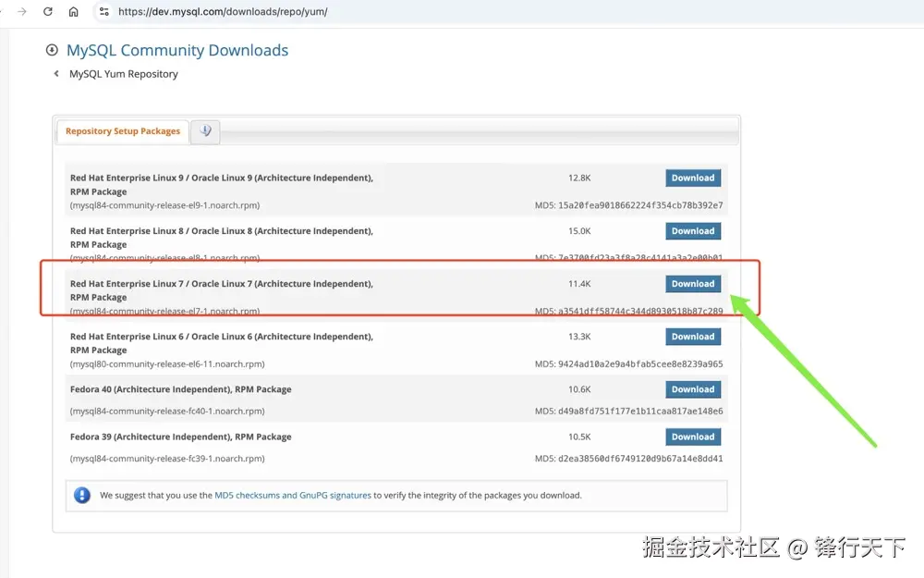
Task: Download the Fedora 39 RPM package
Action: pyautogui.click(x=693, y=437)
